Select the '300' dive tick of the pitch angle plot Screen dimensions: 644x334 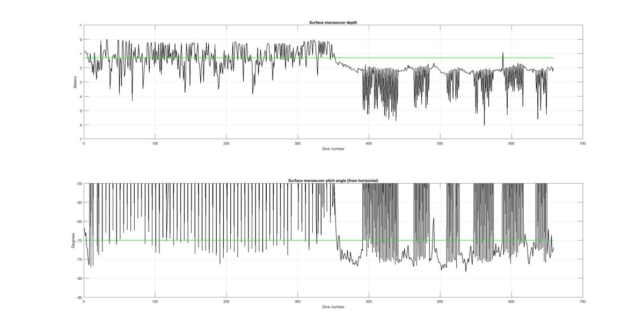[298, 302]
